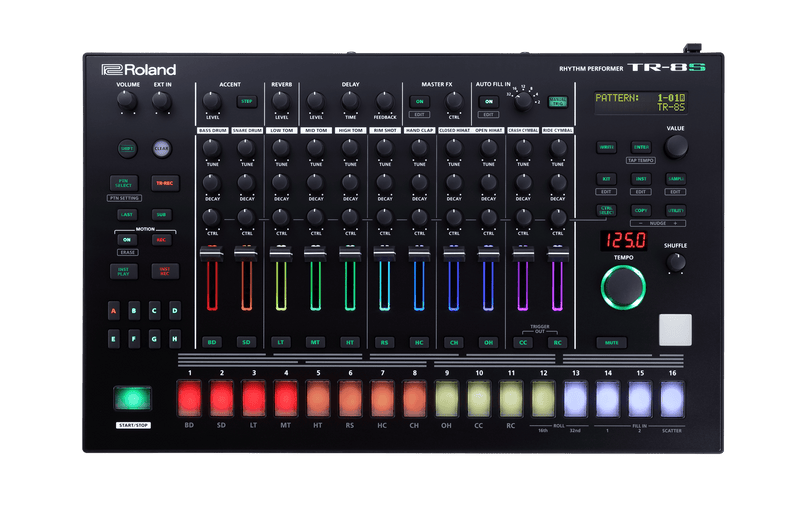Open the KIT edit button
The height and width of the screenshot is (506, 800).
[606, 179]
